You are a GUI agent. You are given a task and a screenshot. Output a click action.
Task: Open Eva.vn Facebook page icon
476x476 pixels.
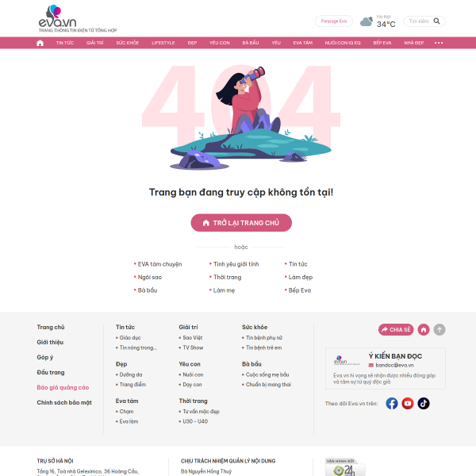[392, 403]
